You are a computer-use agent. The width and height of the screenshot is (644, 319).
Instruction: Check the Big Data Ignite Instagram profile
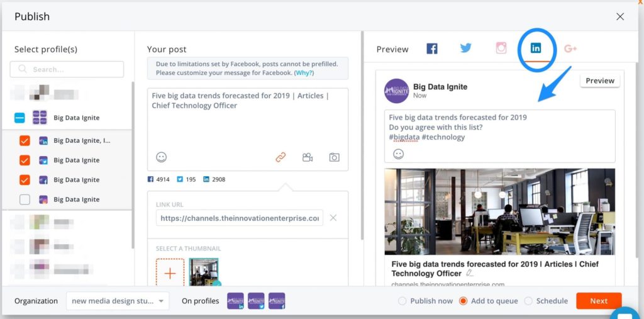click(x=25, y=199)
